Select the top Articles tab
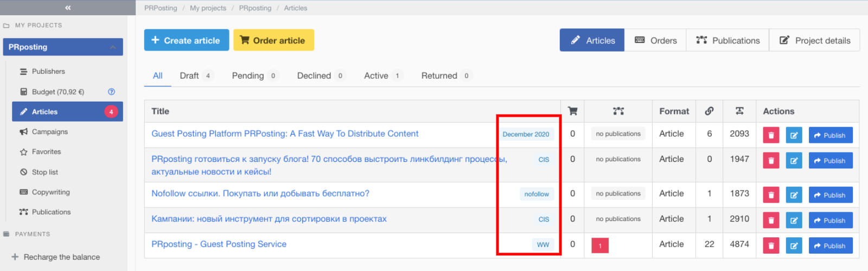The height and width of the screenshot is (271, 868). pos(592,40)
